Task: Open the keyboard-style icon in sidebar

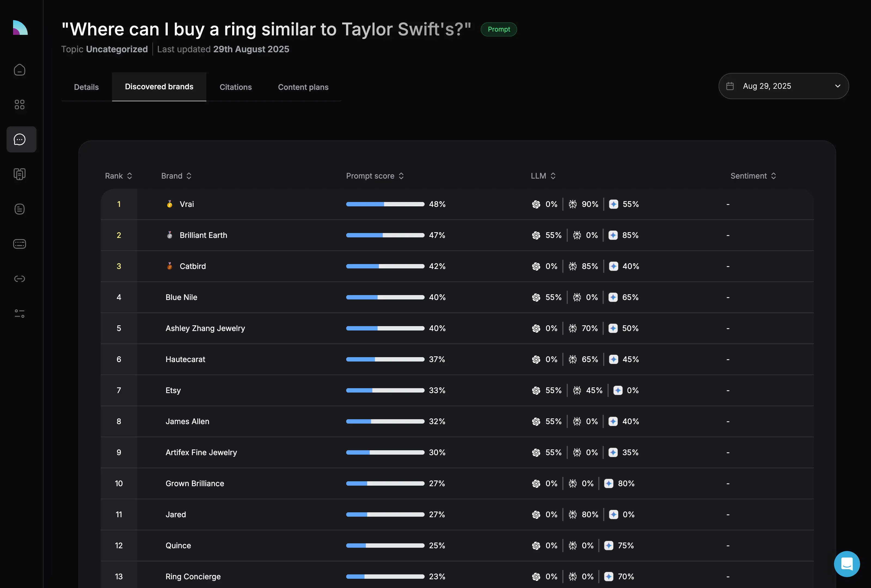Action: pyautogui.click(x=20, y=244)
